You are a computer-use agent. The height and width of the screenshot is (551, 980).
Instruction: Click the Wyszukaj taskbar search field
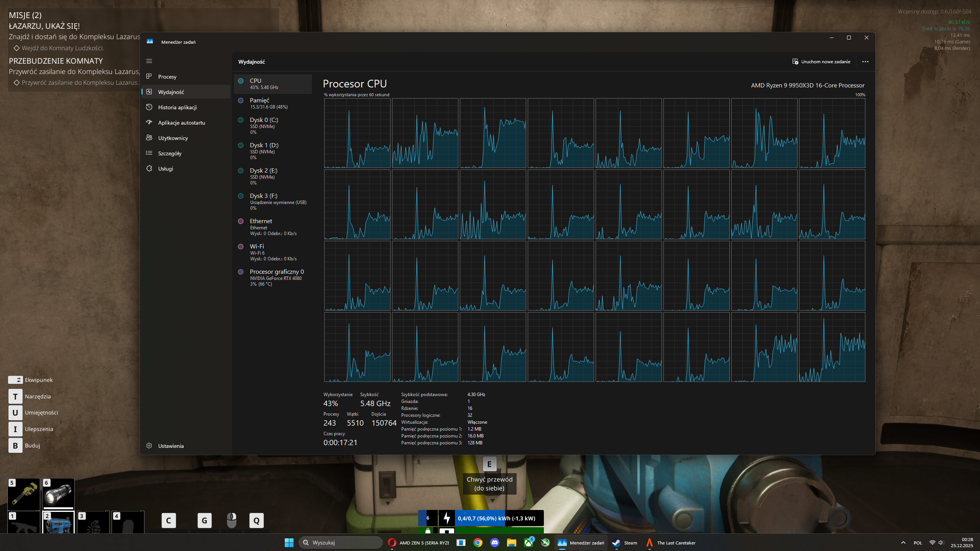point(340,543)
